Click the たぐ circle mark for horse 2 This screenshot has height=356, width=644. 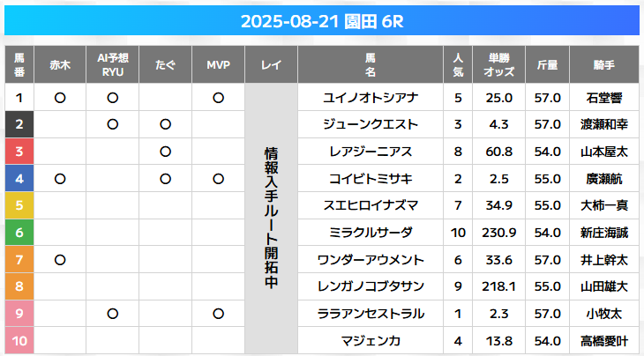(x=166, y=124)
